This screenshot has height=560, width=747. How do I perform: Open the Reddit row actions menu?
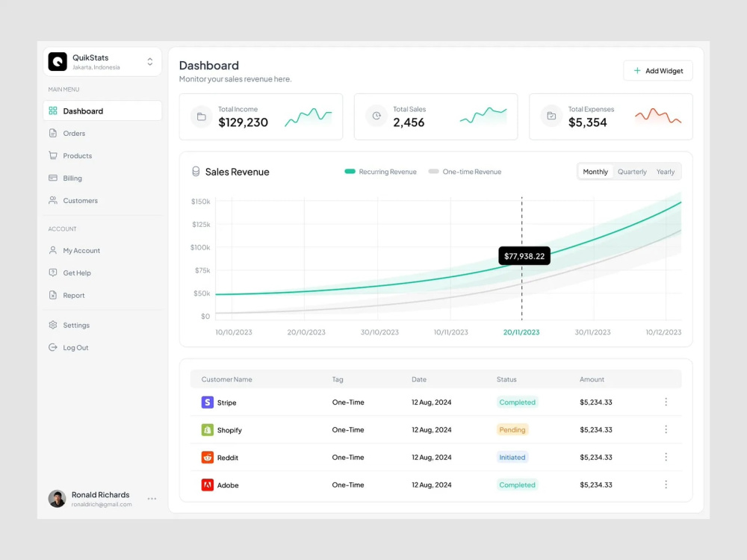(x=666, y=457)
